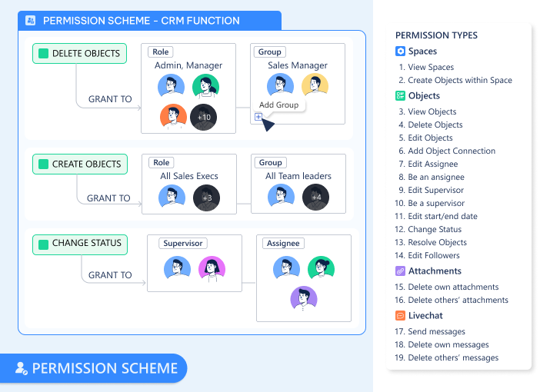
Task: Click the CRM Function header icon
Action: coord(30,21)
